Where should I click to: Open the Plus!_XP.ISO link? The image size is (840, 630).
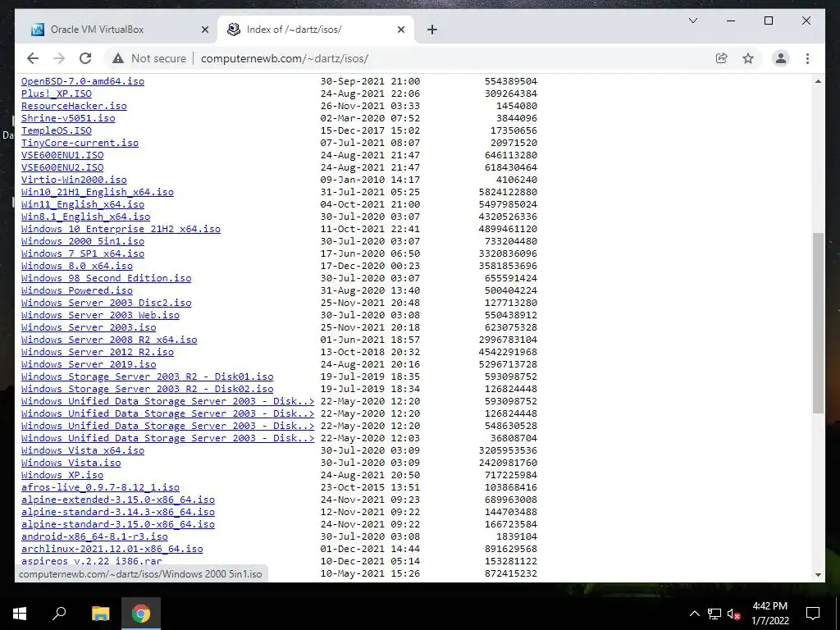(x=57, y=94)
